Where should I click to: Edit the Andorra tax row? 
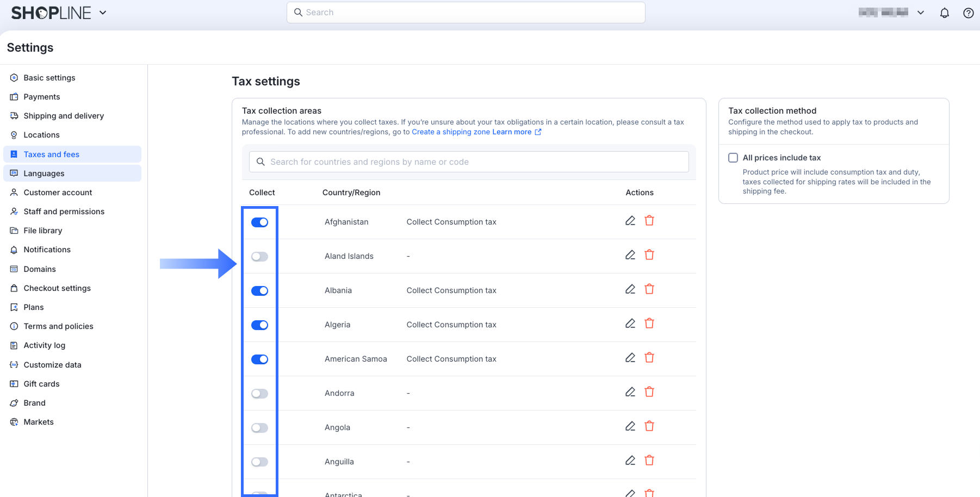(x=630, y=392)
